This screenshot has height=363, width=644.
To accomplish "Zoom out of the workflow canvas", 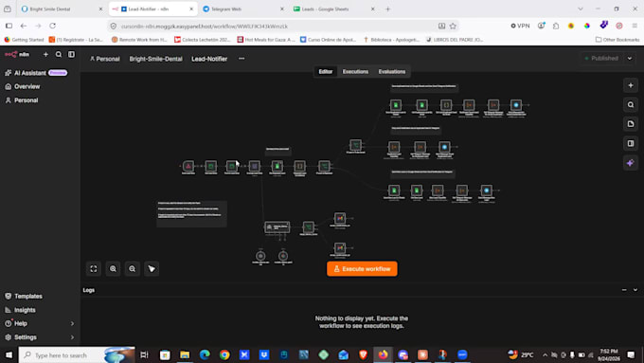I will [x=133, y=269].
